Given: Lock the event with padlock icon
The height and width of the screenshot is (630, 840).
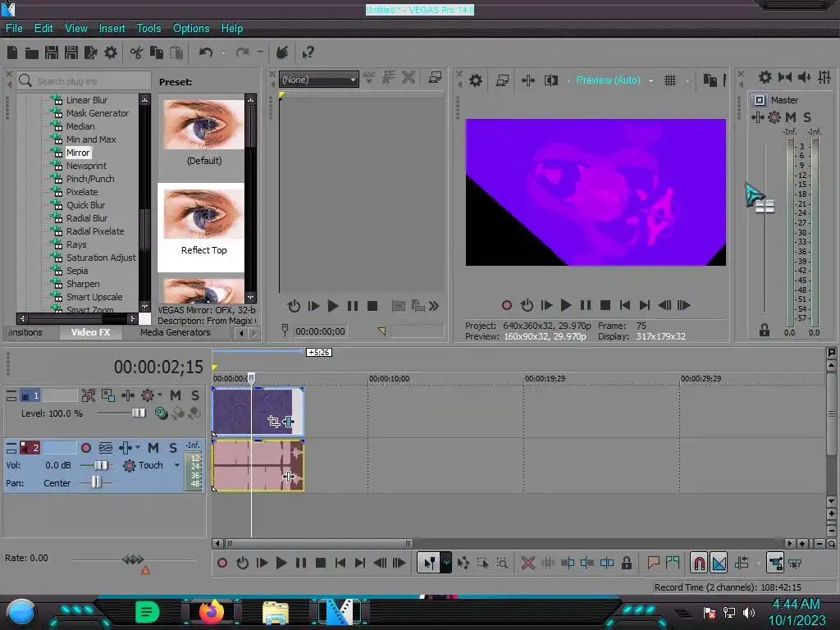Looking at the screenshot, I should point(626,563).
